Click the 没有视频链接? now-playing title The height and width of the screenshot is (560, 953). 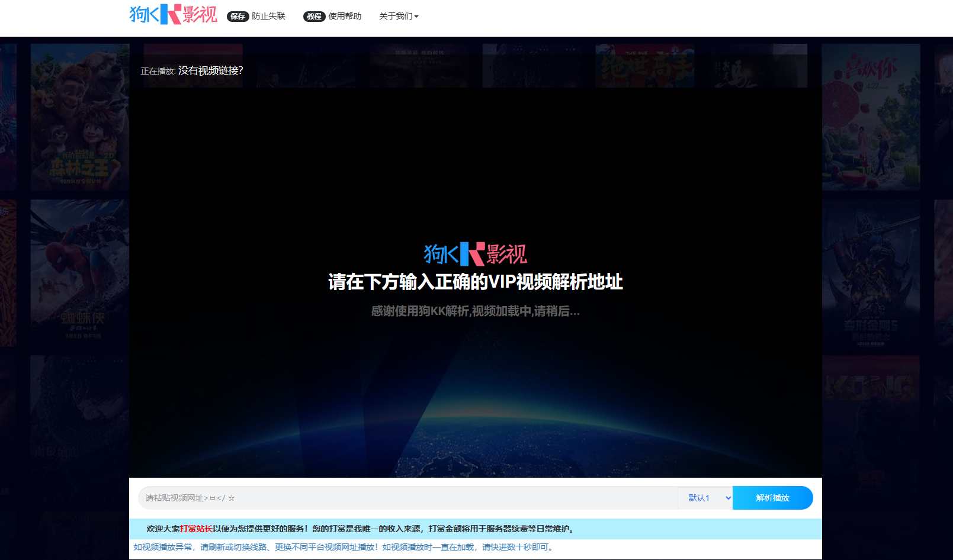210,71
